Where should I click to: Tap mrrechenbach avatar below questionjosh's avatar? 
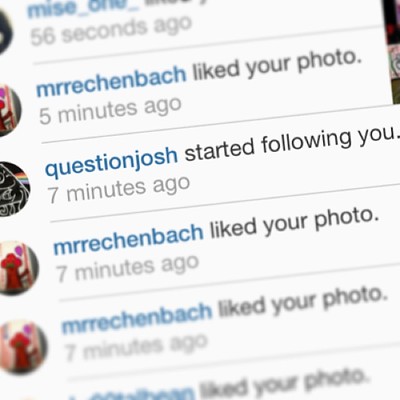tap(18, 268)
